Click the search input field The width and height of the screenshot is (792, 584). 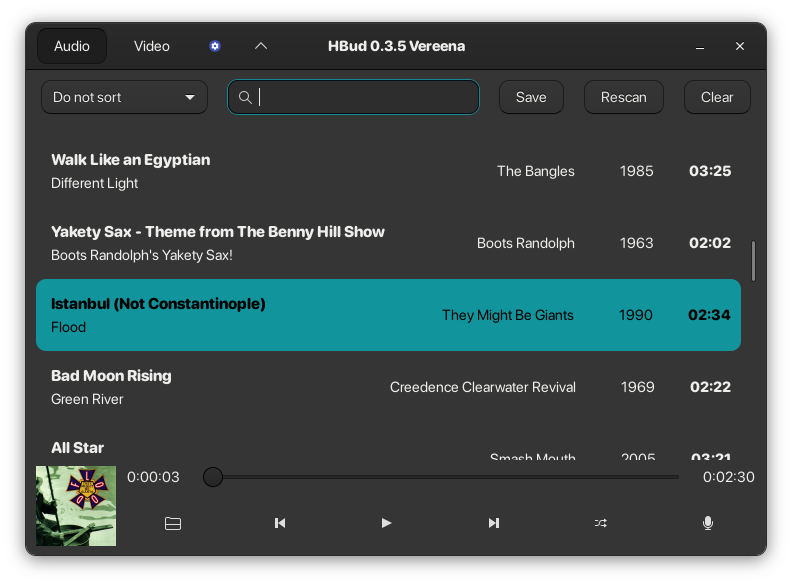(354, 97)
